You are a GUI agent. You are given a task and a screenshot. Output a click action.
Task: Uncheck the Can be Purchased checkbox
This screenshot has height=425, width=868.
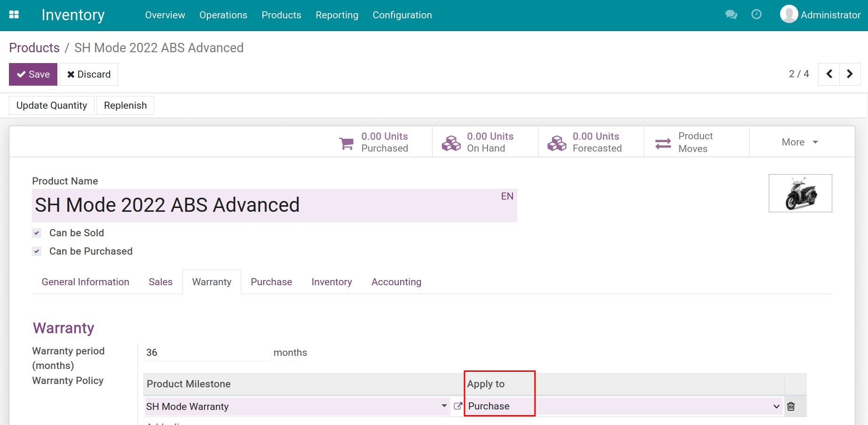pos(37,251)
